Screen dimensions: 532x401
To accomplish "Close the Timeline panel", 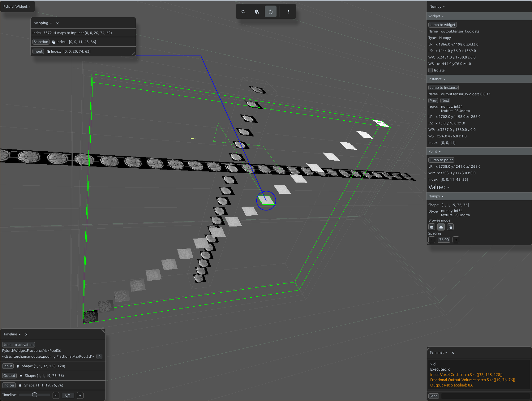I will [x=26, y=334].
